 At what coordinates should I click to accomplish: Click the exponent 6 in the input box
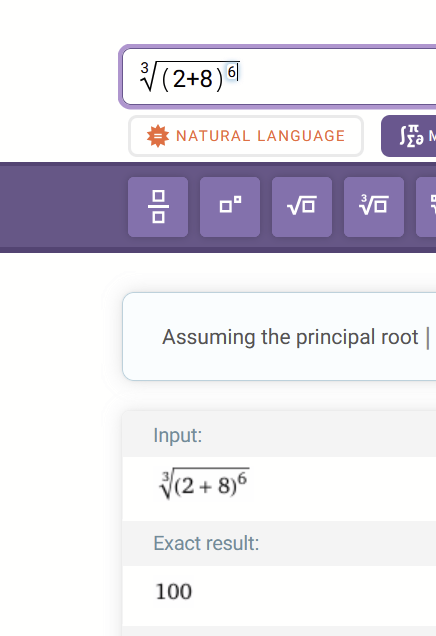[x=232, y=72]
